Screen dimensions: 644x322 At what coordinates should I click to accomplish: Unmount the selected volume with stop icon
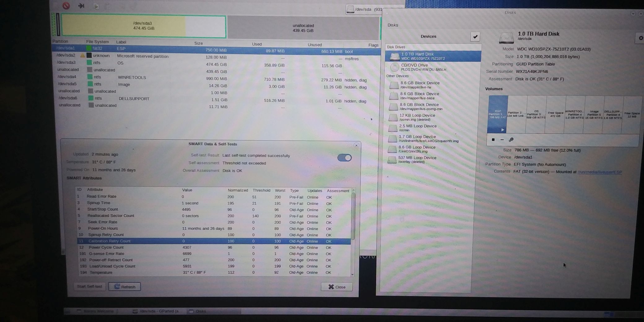pos(493,140)
